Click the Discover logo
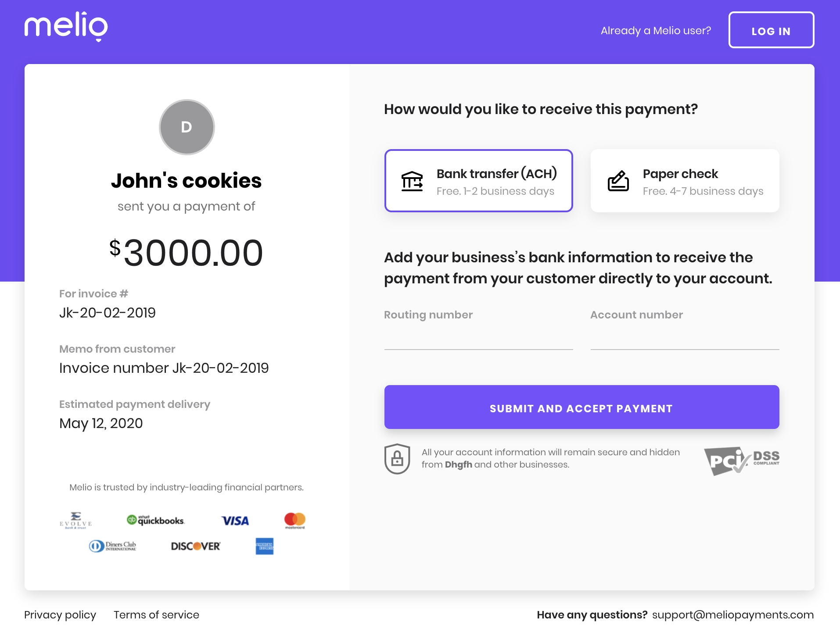Viewport: 840px width, 643px height. [196, 546]
